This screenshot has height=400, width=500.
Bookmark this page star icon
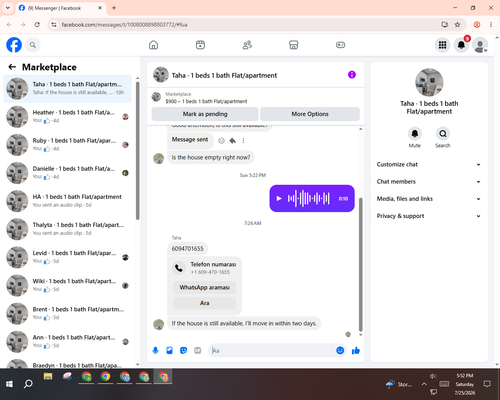[x=457, y=25]
